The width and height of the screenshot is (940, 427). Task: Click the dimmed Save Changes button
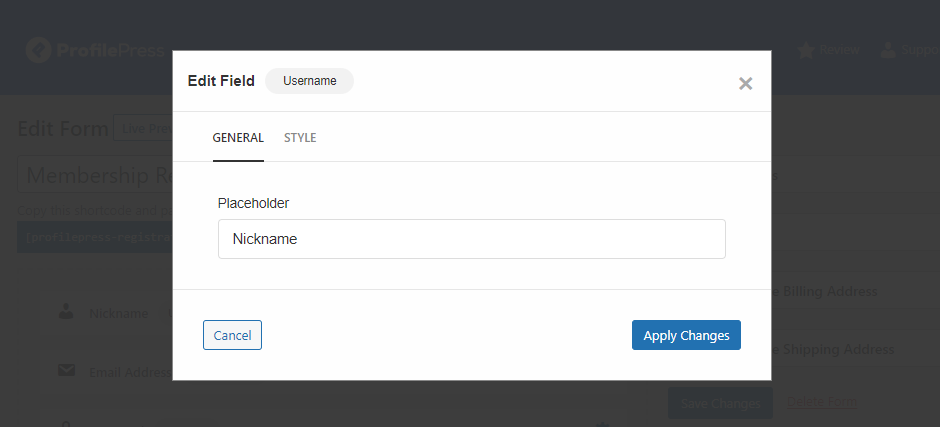(720, 403)
